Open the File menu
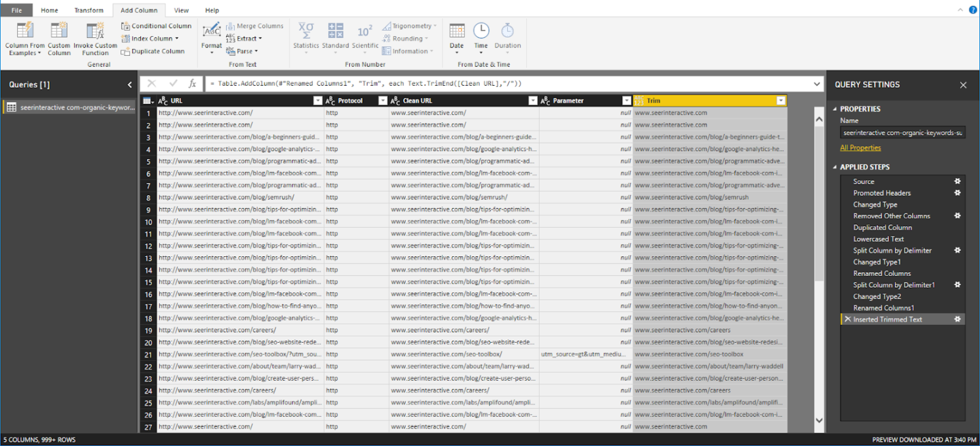 (16, 10)
